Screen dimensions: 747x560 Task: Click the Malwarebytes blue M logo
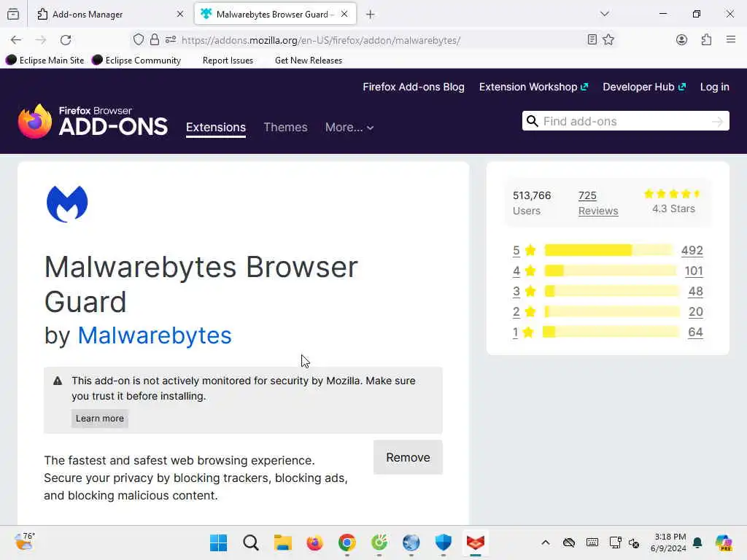(67, 204)
